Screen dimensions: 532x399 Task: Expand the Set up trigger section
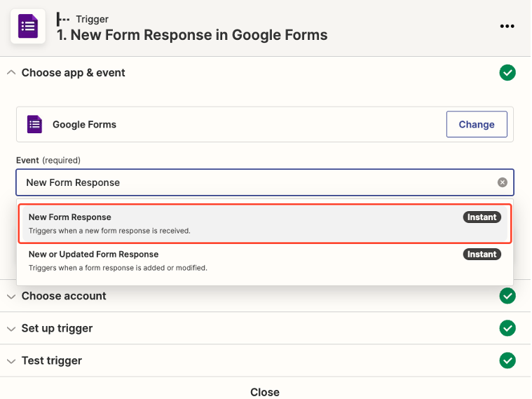tap(11, 329)
